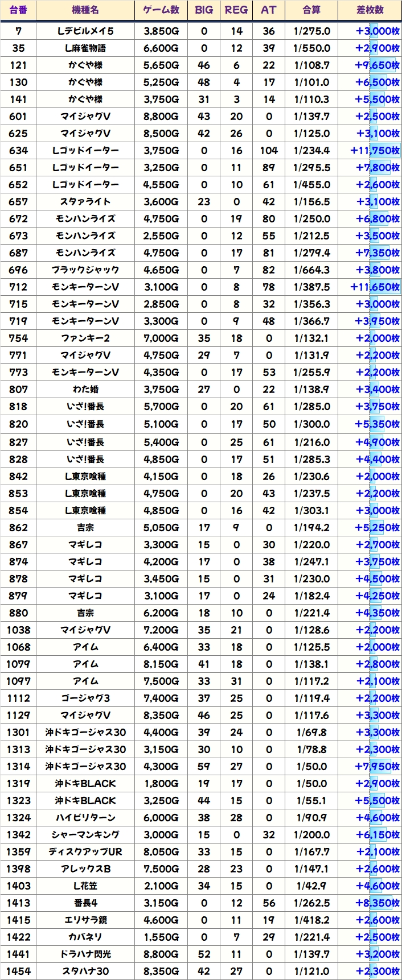The image size is (402, 980).
Task: Click machine number 673
Action: tap(18, 236)
